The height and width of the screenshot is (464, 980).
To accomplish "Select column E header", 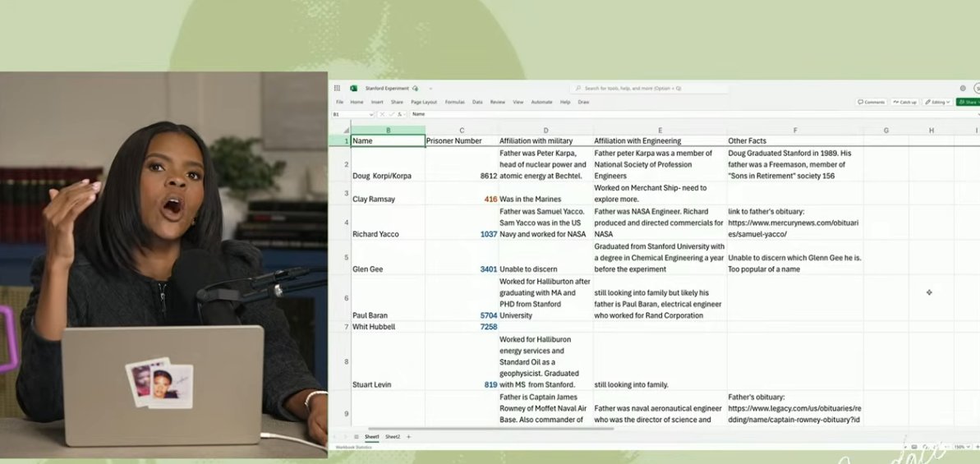I will (x=660, y=130).
